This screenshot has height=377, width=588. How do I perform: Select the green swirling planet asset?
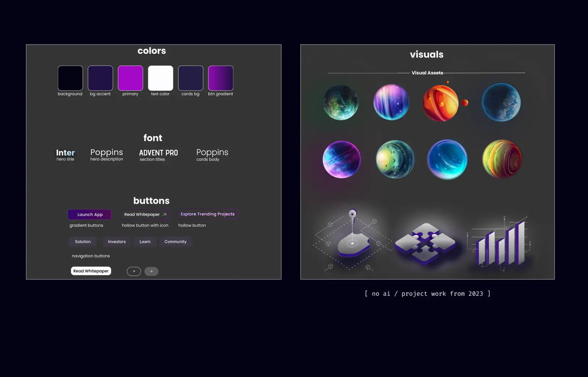point(341,103)
